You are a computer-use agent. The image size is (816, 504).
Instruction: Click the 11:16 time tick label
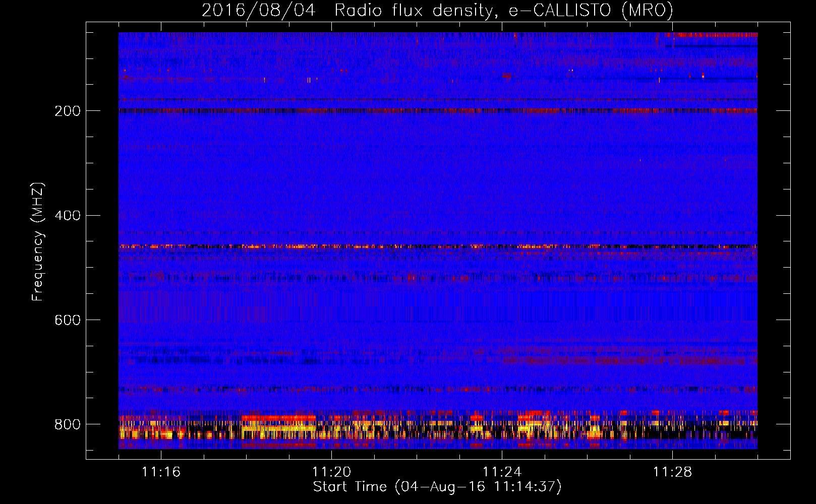(x=161, y=472)
